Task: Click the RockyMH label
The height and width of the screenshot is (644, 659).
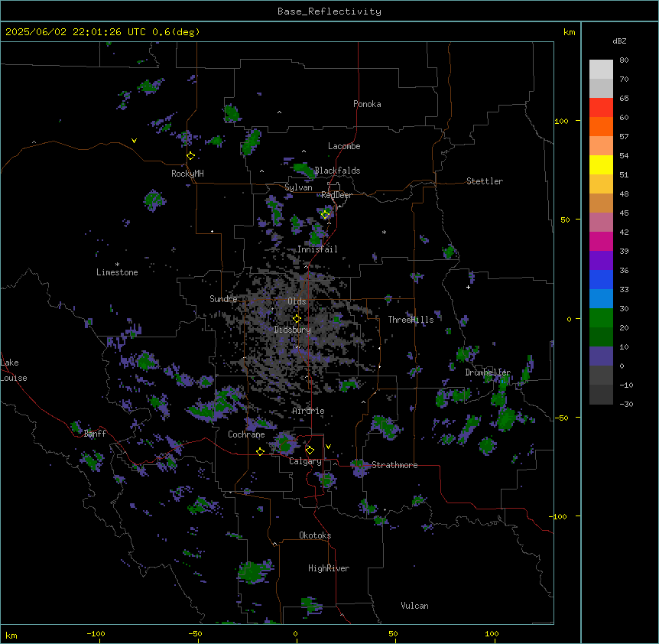Action: 187,174
